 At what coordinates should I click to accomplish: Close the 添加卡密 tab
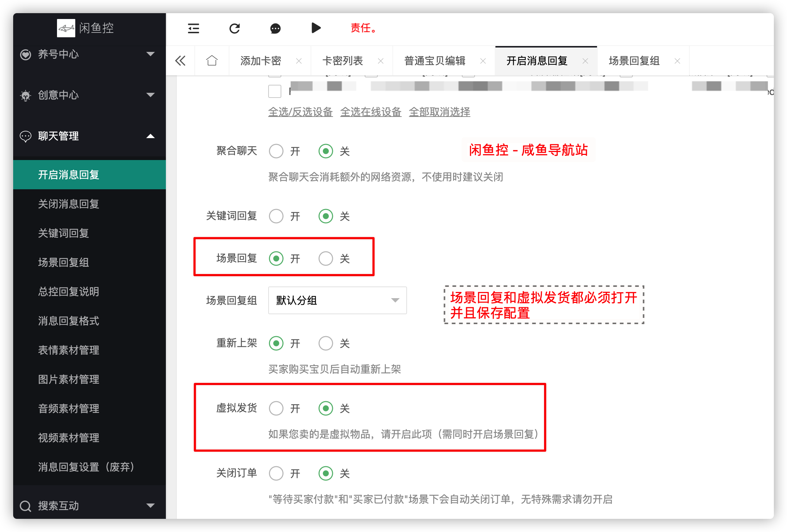(299, 61)
